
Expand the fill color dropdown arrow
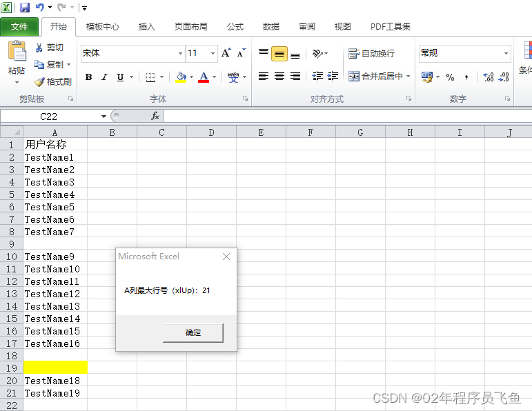pyautogui.click(x=191, y=77)
